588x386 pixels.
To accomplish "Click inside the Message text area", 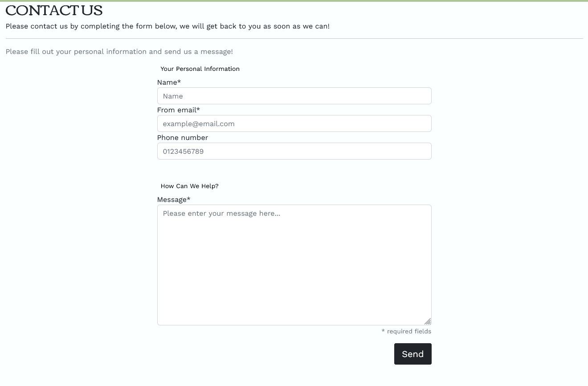I will click(294, 265).
